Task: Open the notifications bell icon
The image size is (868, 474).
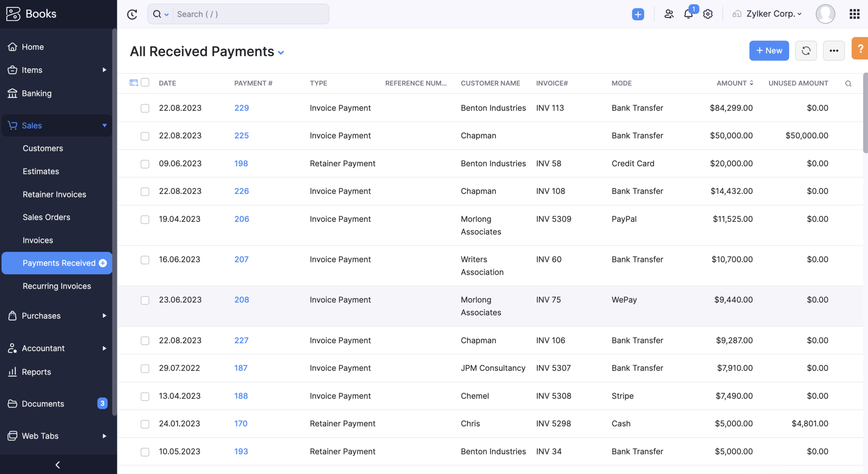Action: point(687,14)
